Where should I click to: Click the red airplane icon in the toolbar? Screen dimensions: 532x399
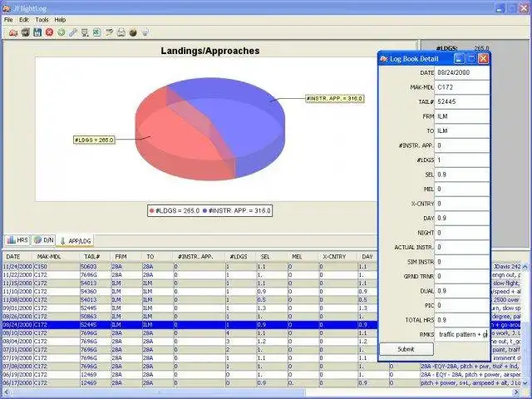coord(13,33)
